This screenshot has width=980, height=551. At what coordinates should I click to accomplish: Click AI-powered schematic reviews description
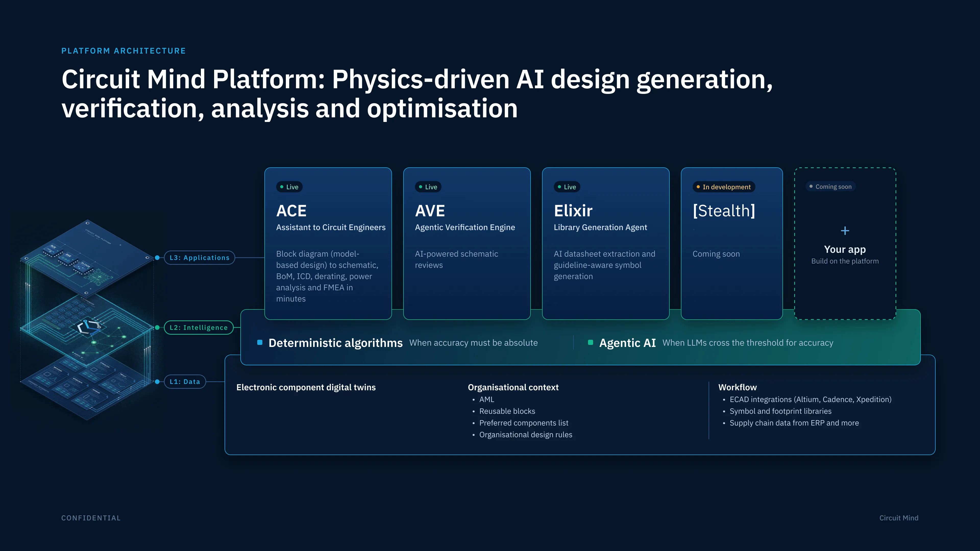456,259
